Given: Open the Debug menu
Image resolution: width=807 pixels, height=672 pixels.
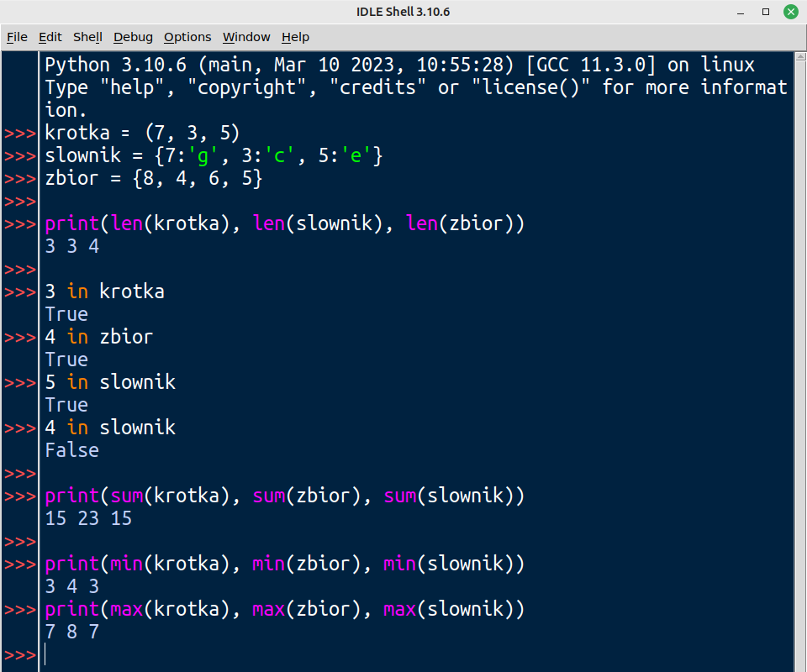Looking at the screenshot, I should 133,37.
